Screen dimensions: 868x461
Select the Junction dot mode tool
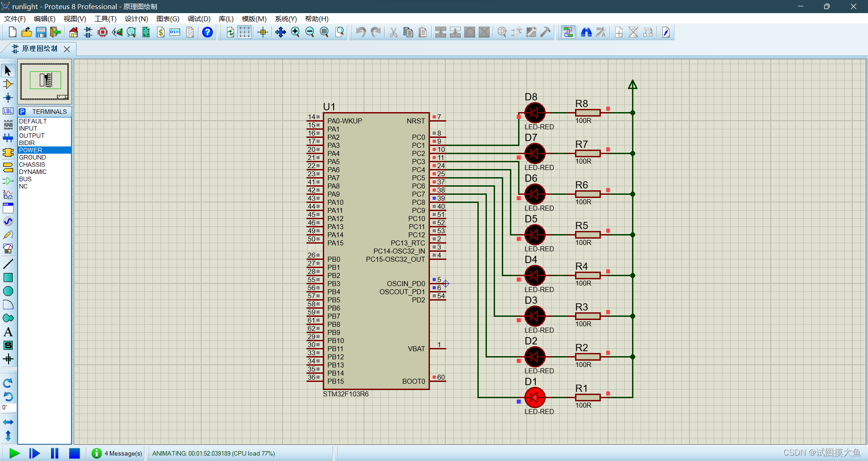[7, 97]
